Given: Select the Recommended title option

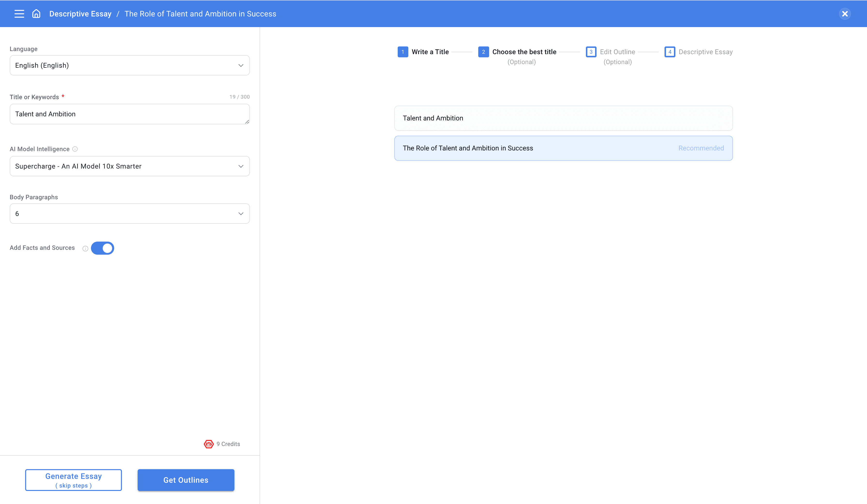Looking at the screenshot, I should point(563,148).
